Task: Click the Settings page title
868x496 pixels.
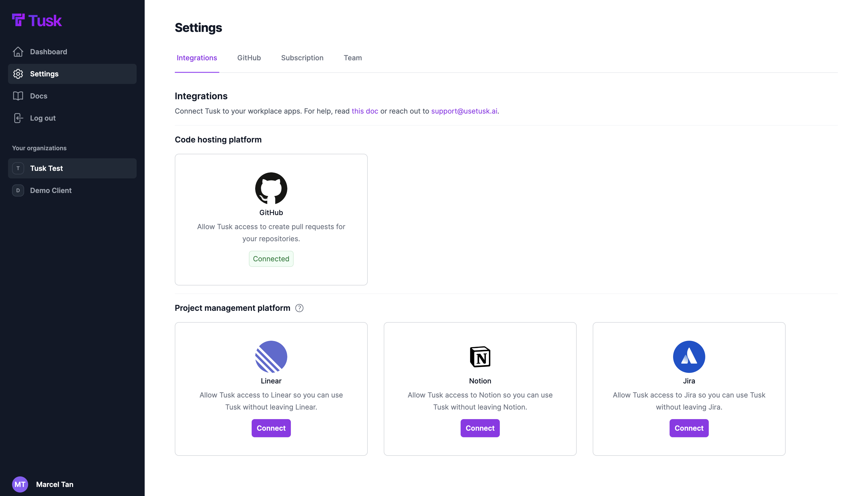Action: tap(198, 28)
